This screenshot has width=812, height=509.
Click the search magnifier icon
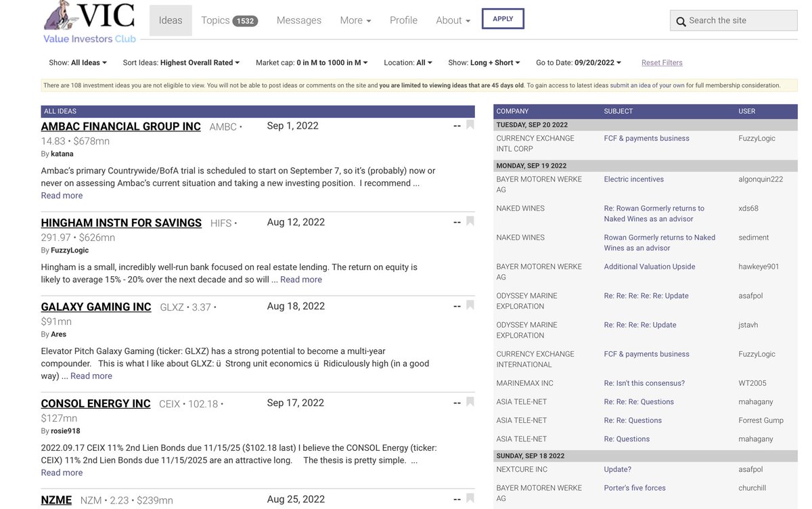(x=681, y=22)
